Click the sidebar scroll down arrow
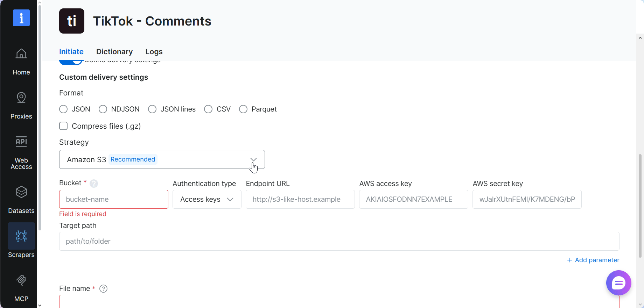644x308 pixels. pos(40,305)
